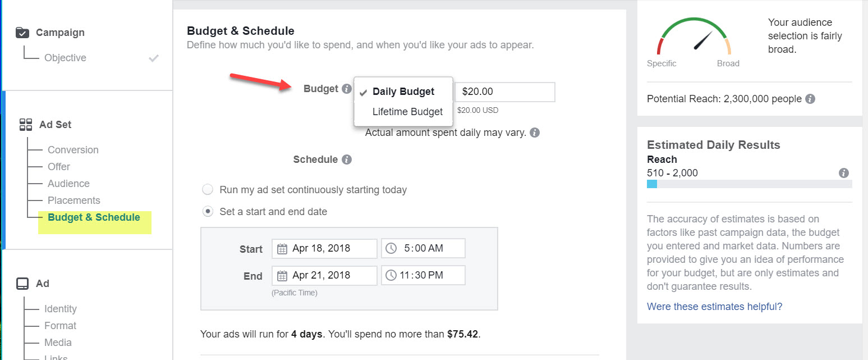Click the Reach estimate progress bar

749,184
